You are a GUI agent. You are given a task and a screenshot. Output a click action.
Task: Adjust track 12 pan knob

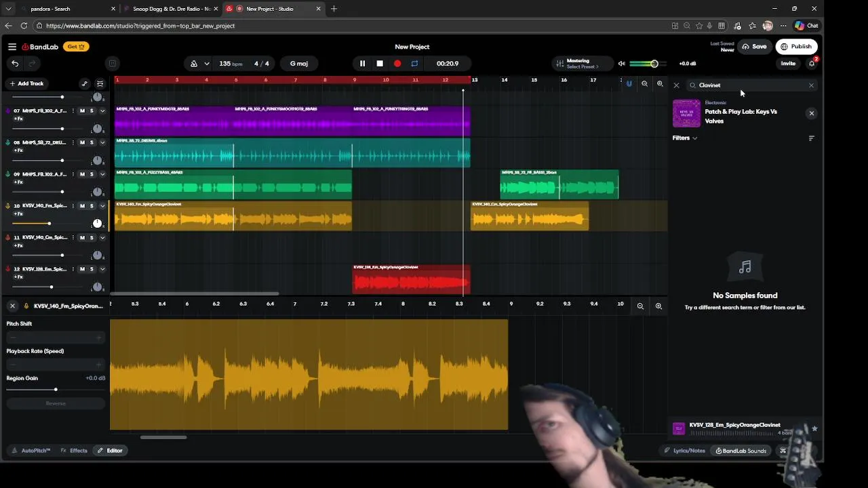[x=98, y=287]
